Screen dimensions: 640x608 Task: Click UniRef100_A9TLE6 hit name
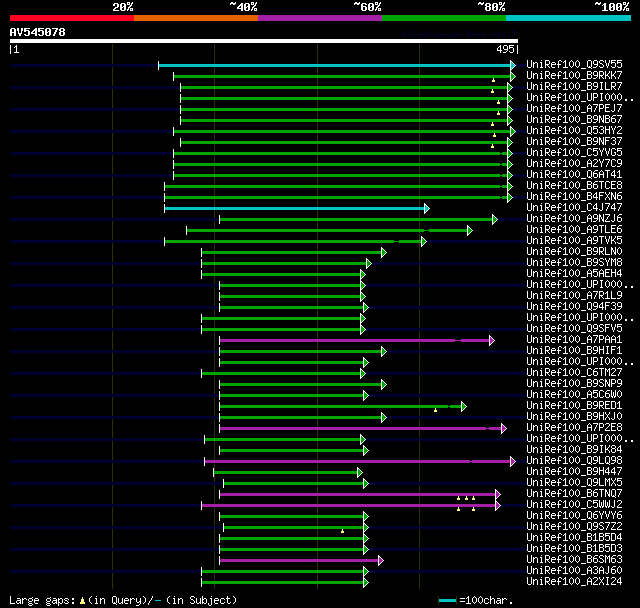(x=574, y=230)
